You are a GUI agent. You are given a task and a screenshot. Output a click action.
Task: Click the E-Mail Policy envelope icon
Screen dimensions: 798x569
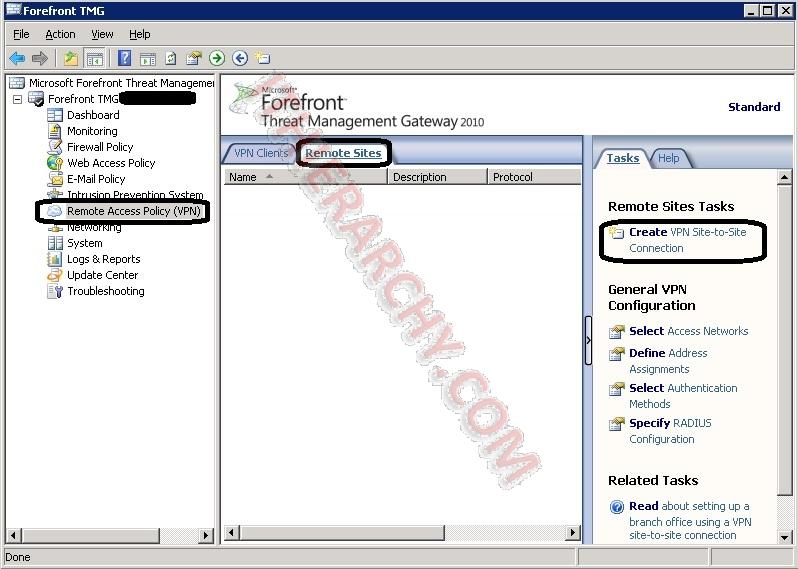(54, 179)
